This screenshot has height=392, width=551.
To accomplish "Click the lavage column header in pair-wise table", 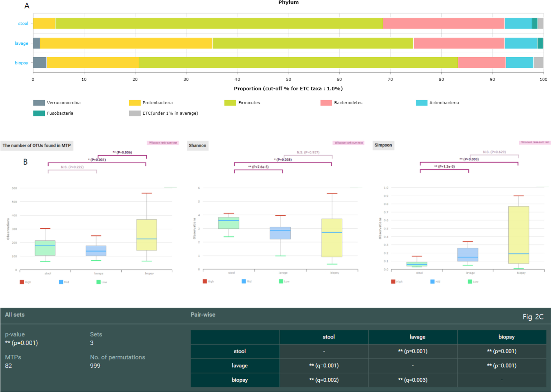I will tap(413, 337).
